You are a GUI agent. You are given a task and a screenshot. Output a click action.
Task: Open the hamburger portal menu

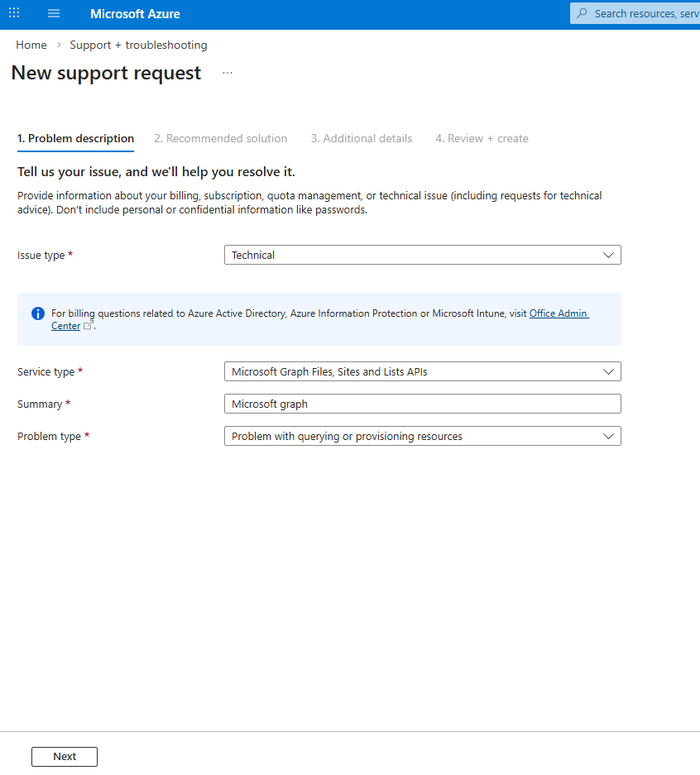(x=54, y=13)
